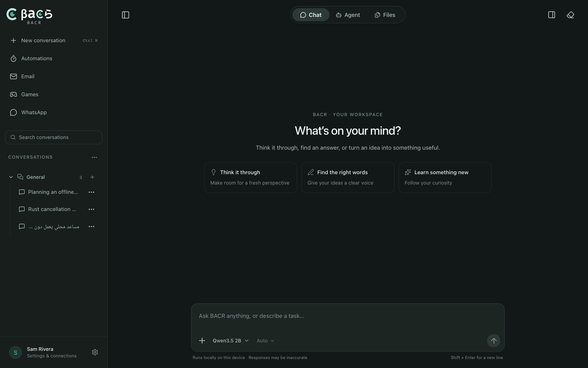Open the settings gear icon
This screenshot has height=368, width=588.
click(x=95, y=352)
